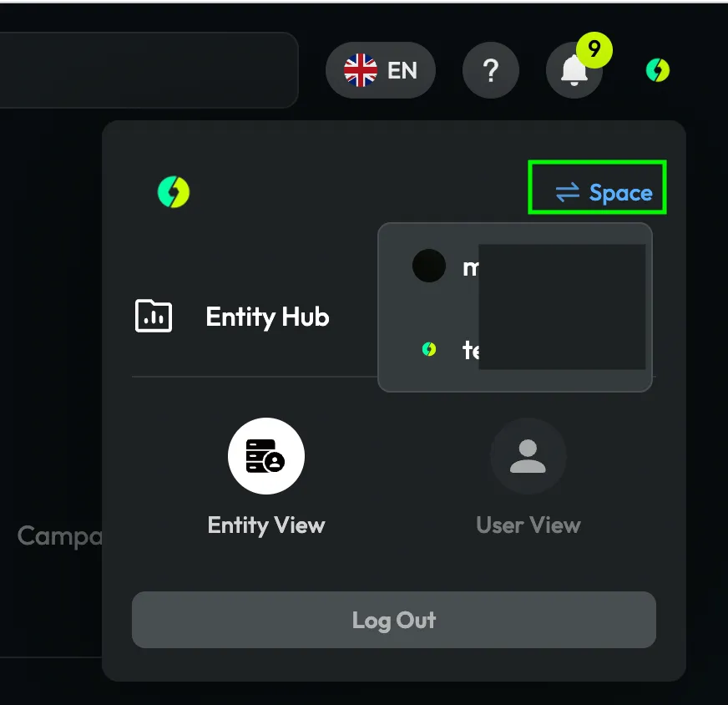Viewport: 728px width, 705px height.
Task: Open the help question mark icon
Action: [491, 70]
